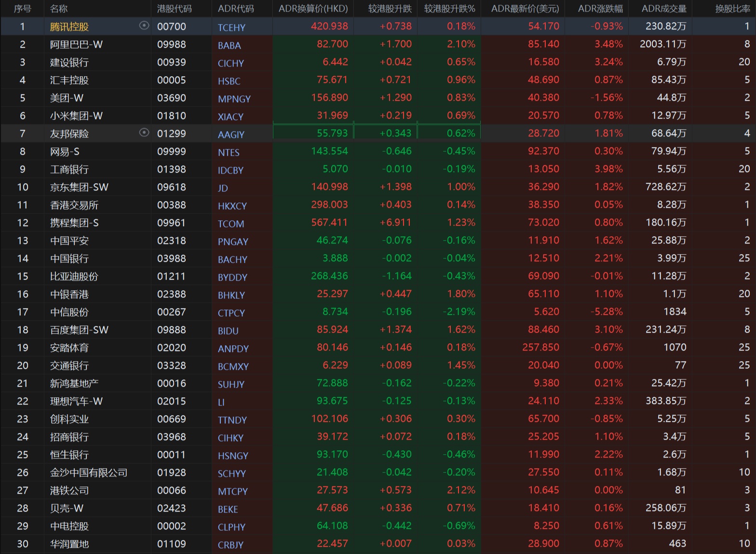Click the circle icon beside 腾讯控股

pyautogui.click(x=144, y=26)
